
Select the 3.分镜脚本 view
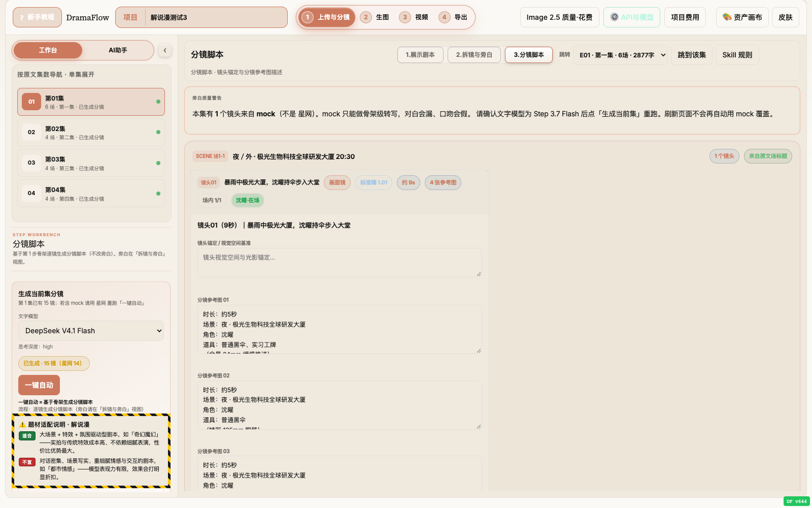coord(528,55)
